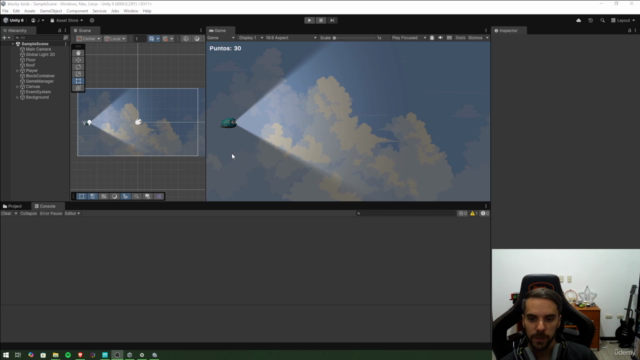Toggle Stats in the Game view
This screenshot has width=640, height=360.
click(x=460, y=38)
